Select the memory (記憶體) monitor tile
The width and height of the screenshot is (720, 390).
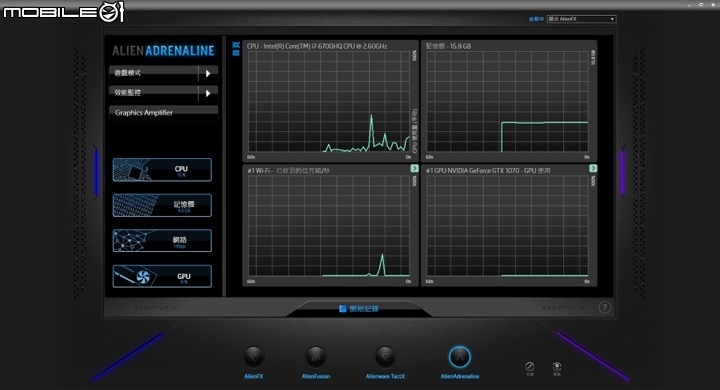[162, 205]
